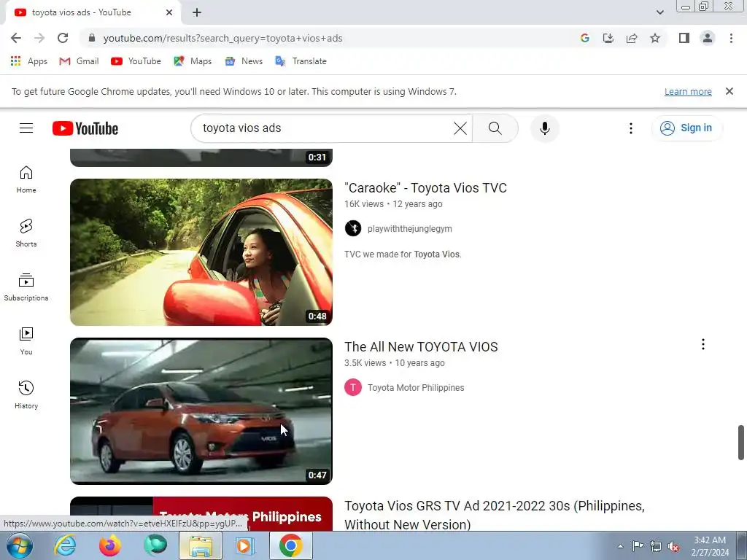Image resolution: width=747 pixels, height=560 pixels.
Task: Clear the search box with the X icon
Action: (x=460, y=128)
